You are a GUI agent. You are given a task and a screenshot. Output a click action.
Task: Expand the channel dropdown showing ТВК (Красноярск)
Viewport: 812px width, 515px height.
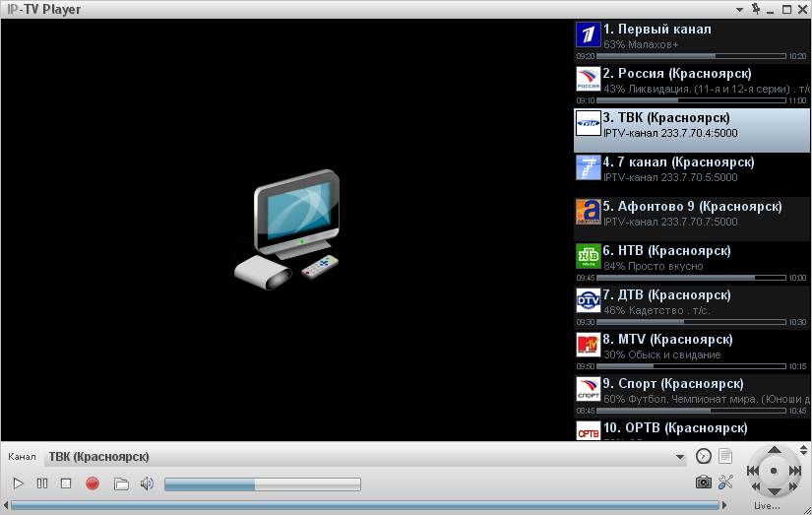pyautogui.click(x=679, y=457)
